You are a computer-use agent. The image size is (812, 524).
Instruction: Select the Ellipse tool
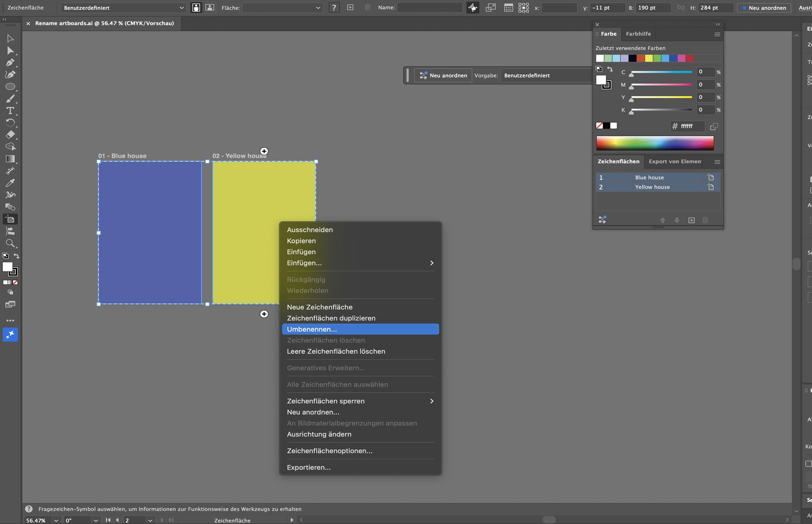pyautogui.click(x=10, y=87)
